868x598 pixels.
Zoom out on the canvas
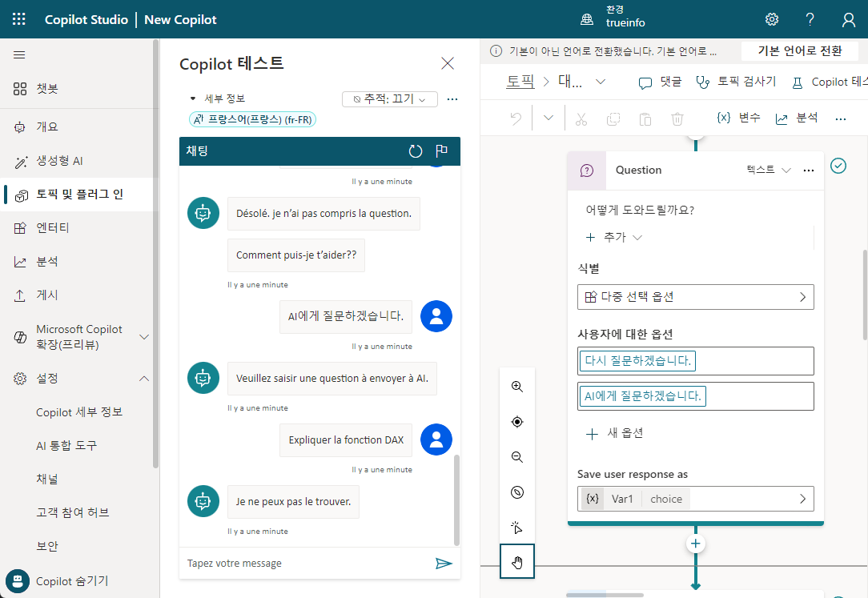[x=517, y=457]
